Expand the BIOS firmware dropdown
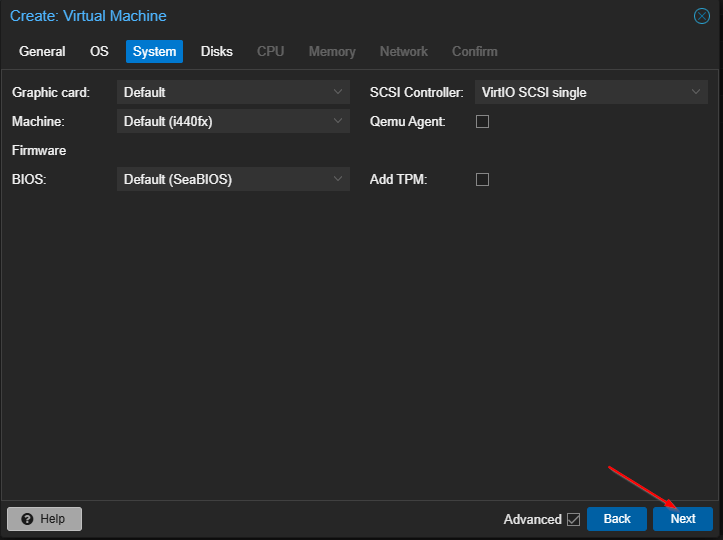Screen dimensions: 723x540 tap(233, 180)
